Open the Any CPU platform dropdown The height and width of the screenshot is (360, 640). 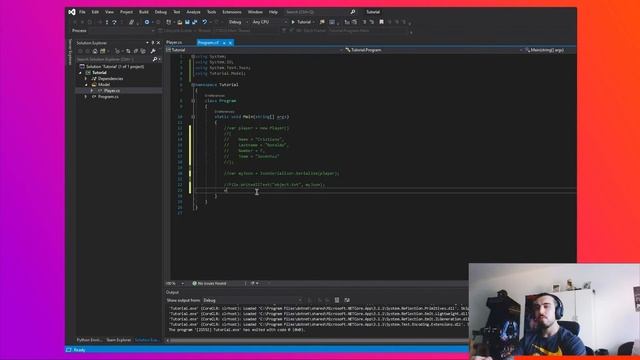[269, 22]
